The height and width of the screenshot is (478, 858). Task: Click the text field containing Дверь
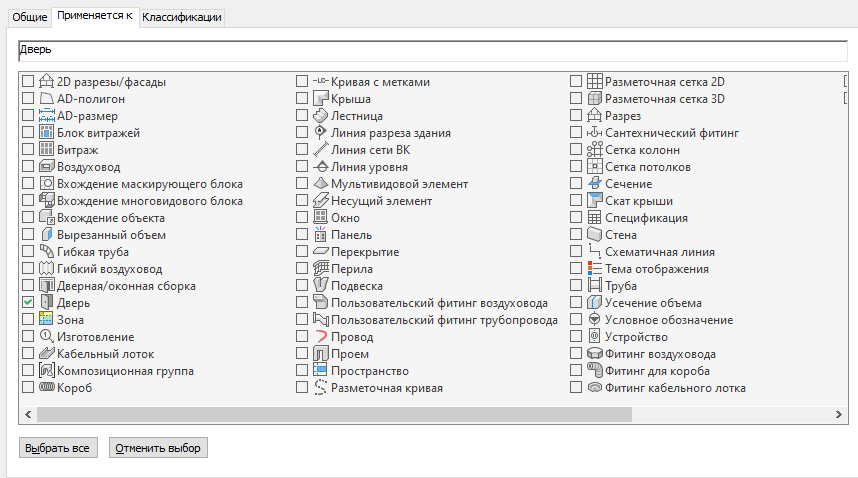coord(430,50)
